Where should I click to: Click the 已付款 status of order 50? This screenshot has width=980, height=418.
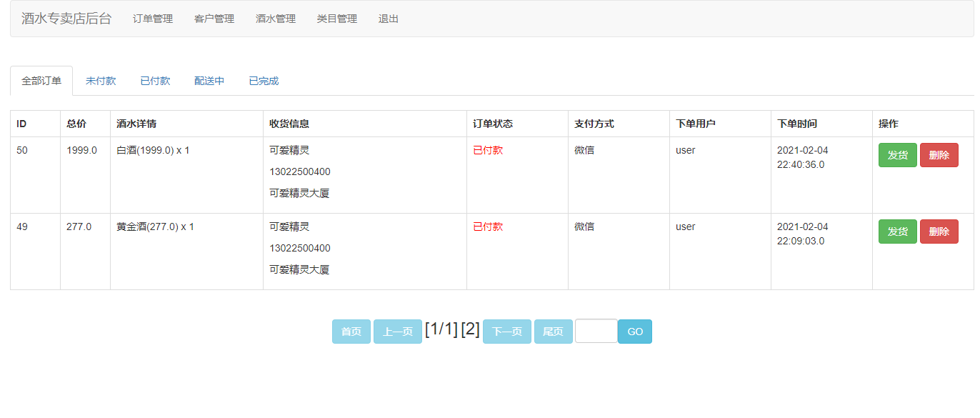pyautogui.click(x=488, y=150)
